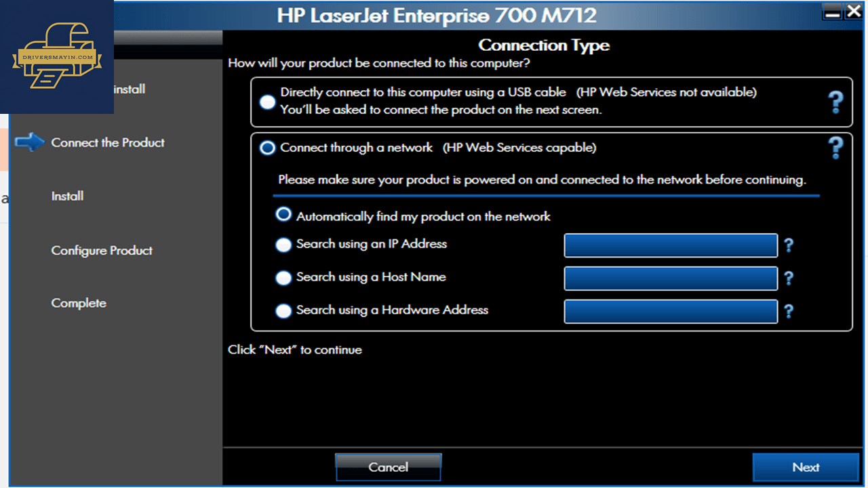Click the driversmayin.com printer logo
868x488 pixels.
click(x=57, y=57)
